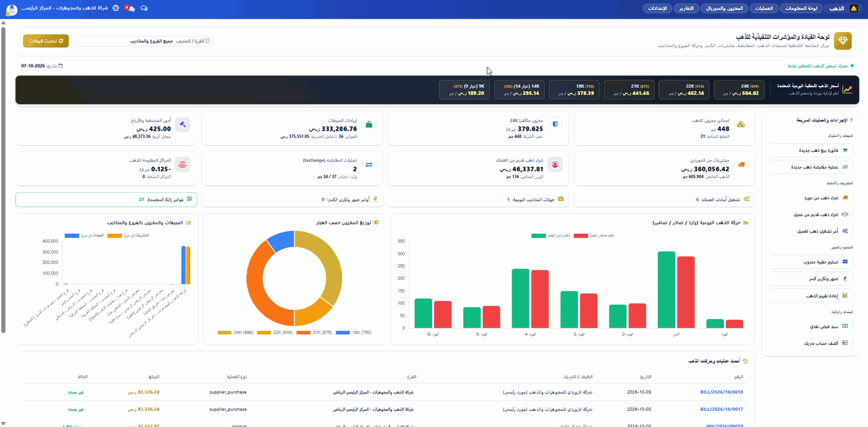Toggle red ذهب صادر series in daily gold chart legend
Image resolution: width=868 pixels, height=427 pixels.
coord(593,236)
